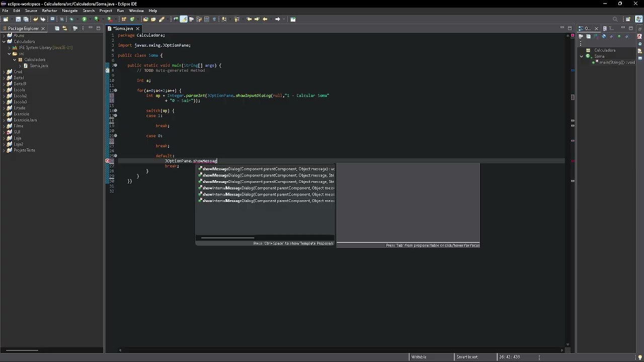The height and width of the screenshot is (362, 644).
Task: Minimize the Package Explorer view
Action: point(91,28)
